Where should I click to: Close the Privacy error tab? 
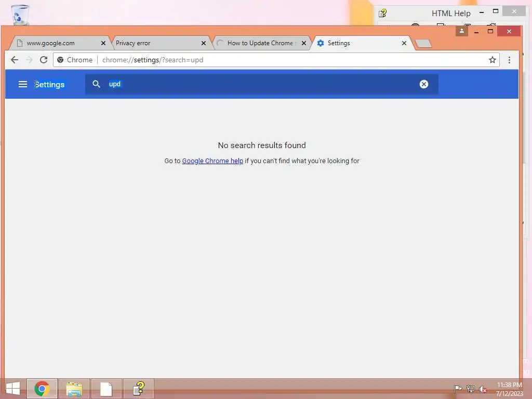pyautogui.click(x=204, y=43)
